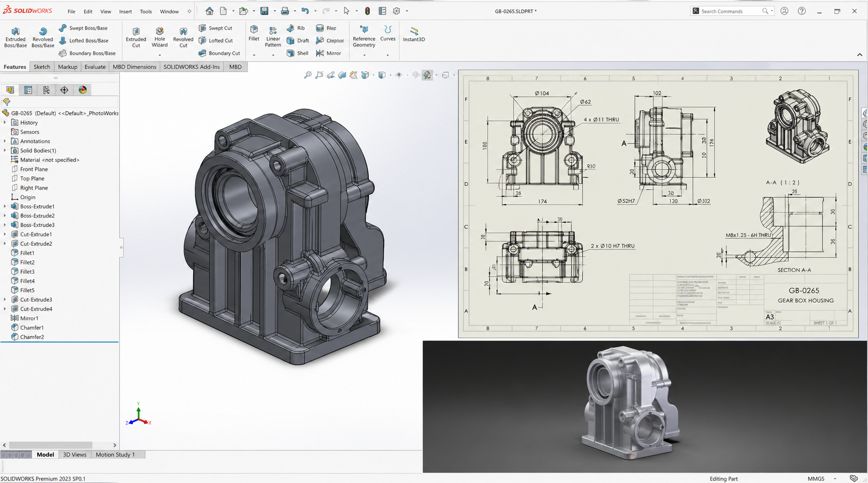Select the Shell feature tool

click(297, 53)
